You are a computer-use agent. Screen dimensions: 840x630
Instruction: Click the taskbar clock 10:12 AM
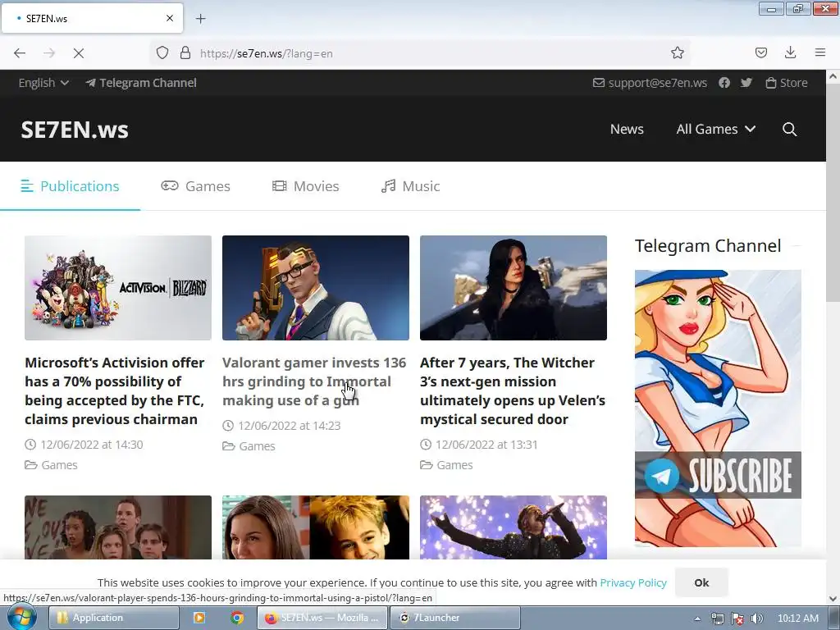coord(798,619)
